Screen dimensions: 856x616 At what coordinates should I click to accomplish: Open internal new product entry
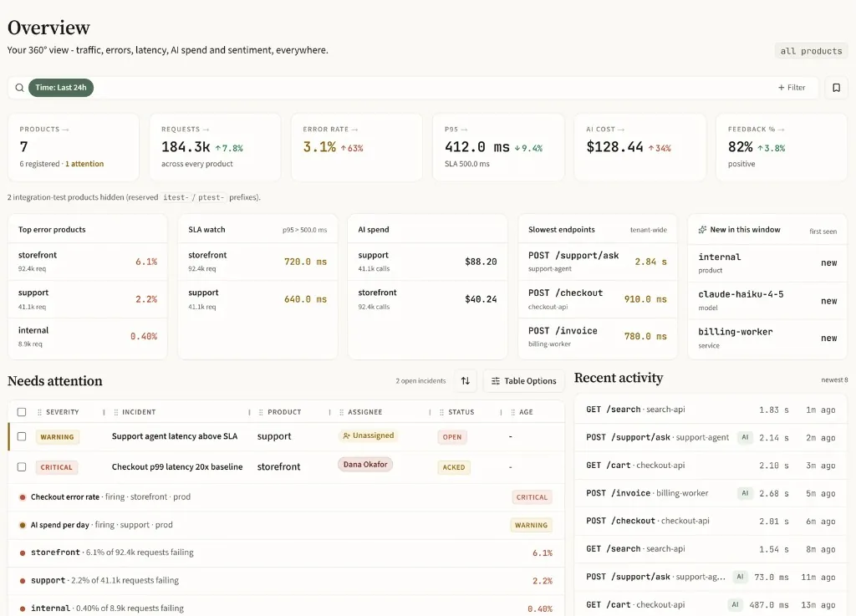[767, 263]
